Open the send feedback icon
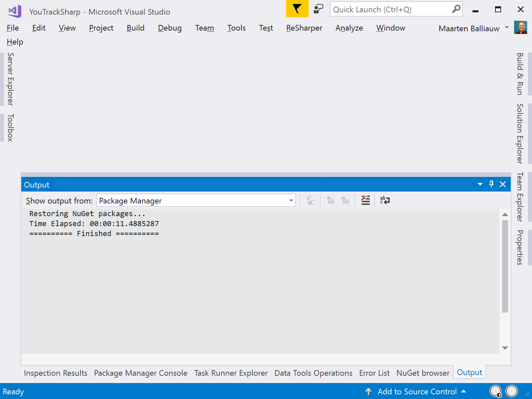The height and width of the screenshot is (399, 532). click(x=319, y=9)
